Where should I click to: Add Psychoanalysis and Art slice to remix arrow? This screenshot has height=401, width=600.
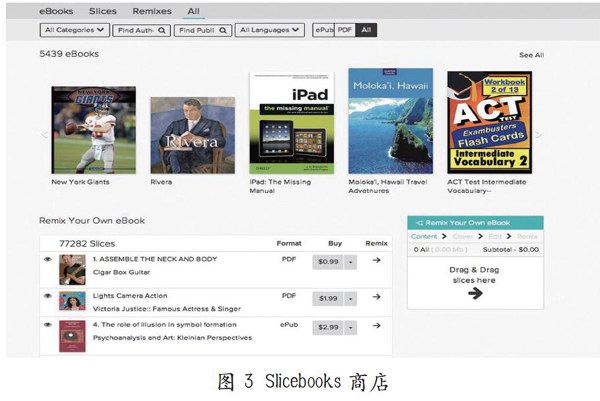point(377,326)
